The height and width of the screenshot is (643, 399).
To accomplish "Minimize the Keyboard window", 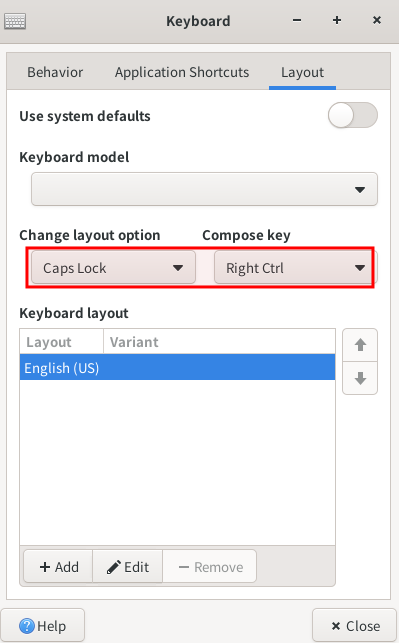I will (297, 20).
